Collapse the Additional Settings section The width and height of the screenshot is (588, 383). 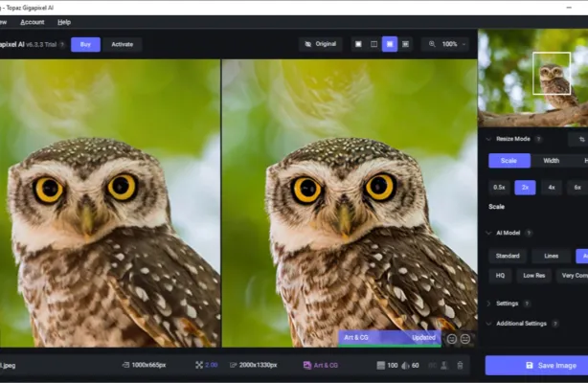[x=488, y=324]
